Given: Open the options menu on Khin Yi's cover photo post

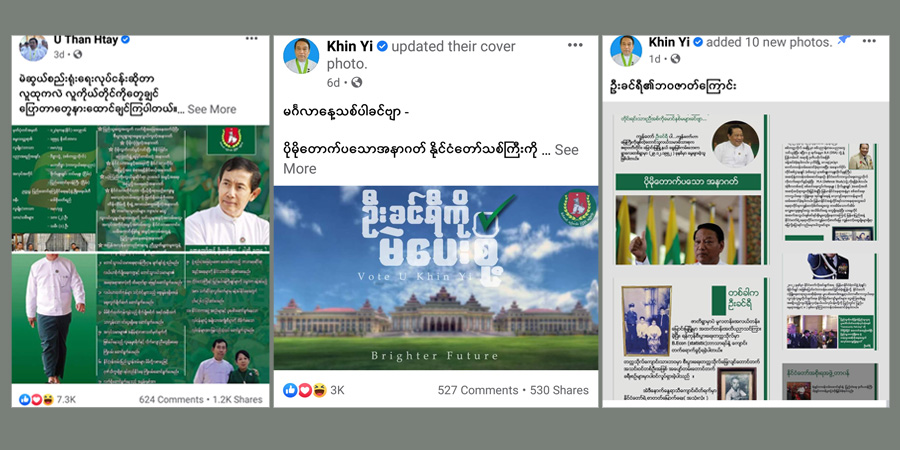Looking at the screenshot, I should tap(575, 45).
